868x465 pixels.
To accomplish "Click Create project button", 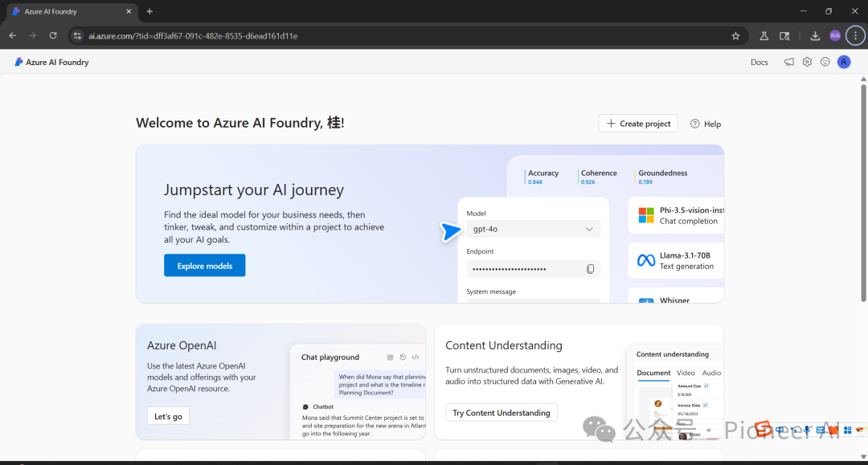I will 637,124.
